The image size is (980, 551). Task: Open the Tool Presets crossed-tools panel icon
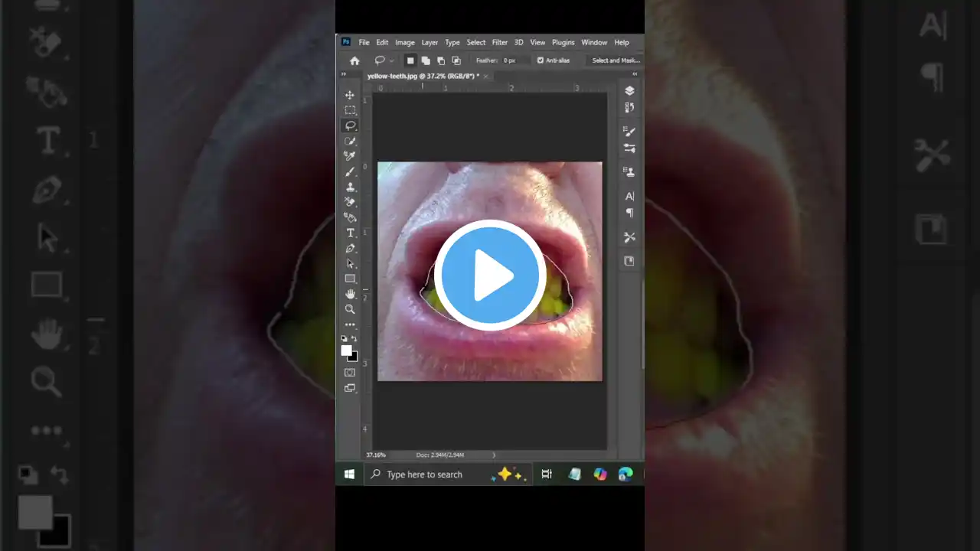pos(629,237)
